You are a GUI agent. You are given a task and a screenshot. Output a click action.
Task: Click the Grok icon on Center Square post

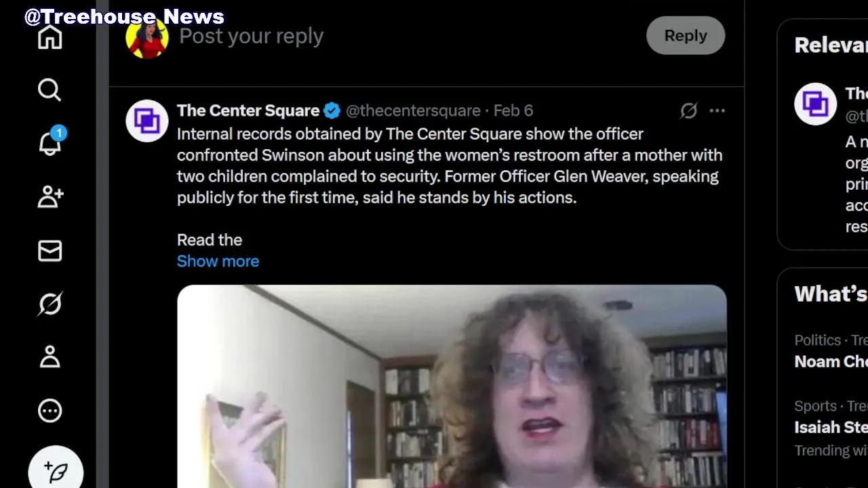(x=688, y=110)
